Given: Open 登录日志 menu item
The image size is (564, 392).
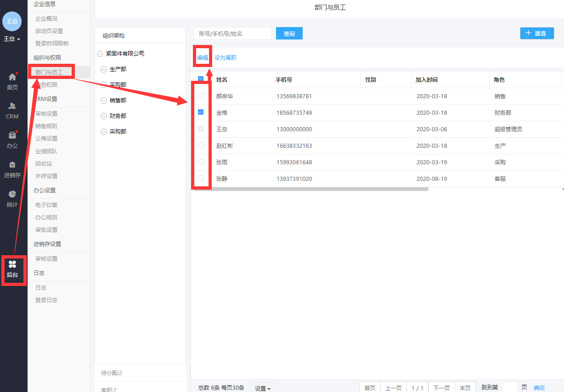Looking at the screenshot, I should tap(46, 300).
